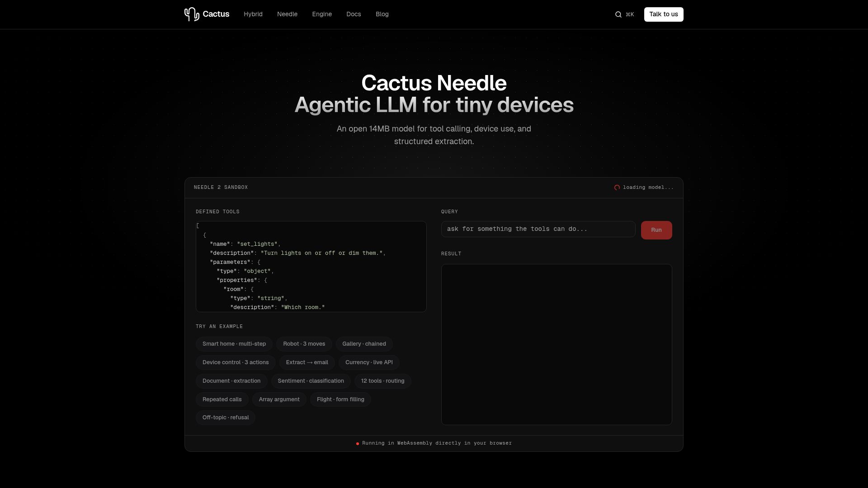Click the Cactus brand name text
This screenshot has height=488, width=868.
(216, 14)
